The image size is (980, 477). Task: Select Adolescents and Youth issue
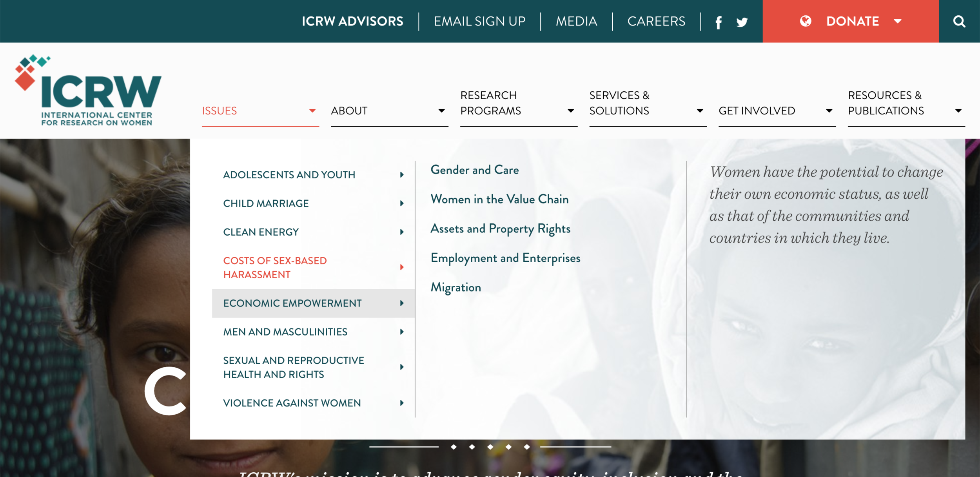289,175
